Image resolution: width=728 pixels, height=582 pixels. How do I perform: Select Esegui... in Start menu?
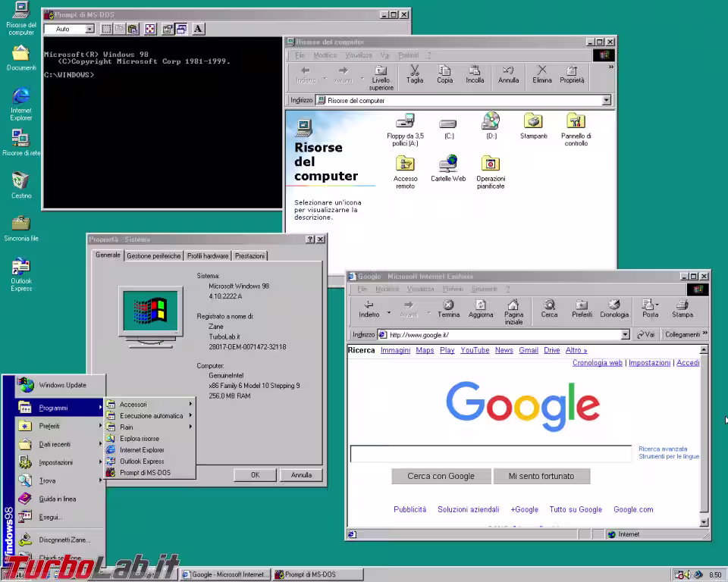[x=60, y=517]
